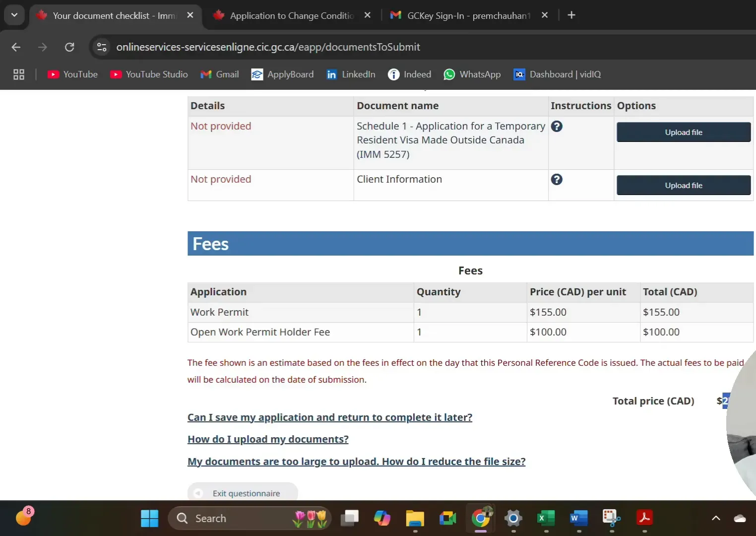Screen dimensions: 756x536
Task: Open the YouTube bookmark
Action: [72, 74]
